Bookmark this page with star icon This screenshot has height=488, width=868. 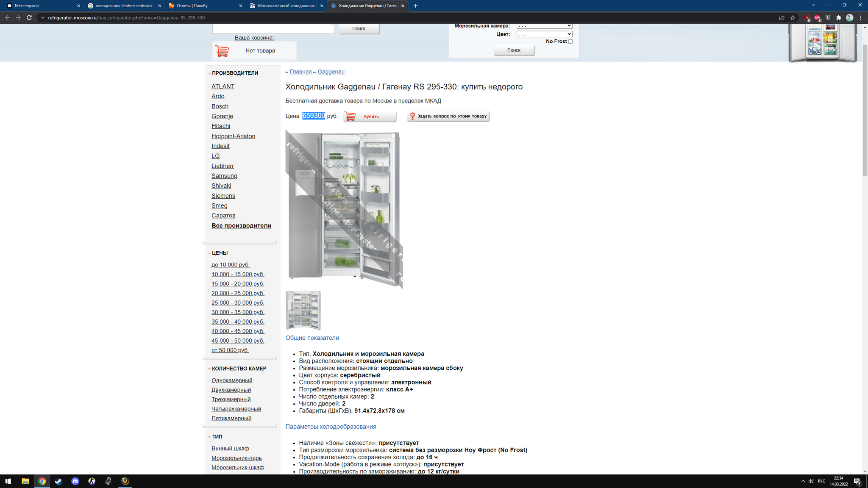tap(793, 18)
